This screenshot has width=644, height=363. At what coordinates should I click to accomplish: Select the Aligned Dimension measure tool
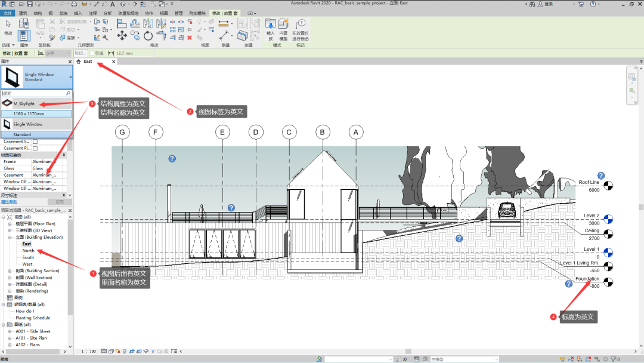point(224,23)
